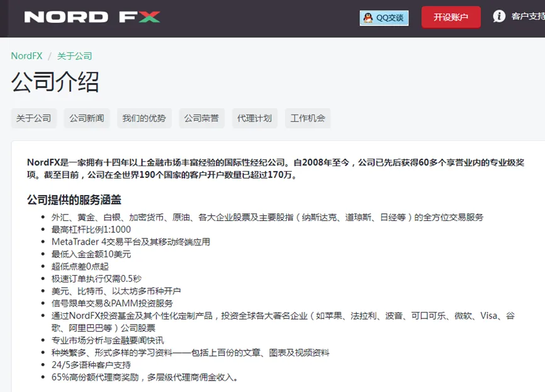
Task: Click the 公司介绍 page heading
Action: [55, 82]
